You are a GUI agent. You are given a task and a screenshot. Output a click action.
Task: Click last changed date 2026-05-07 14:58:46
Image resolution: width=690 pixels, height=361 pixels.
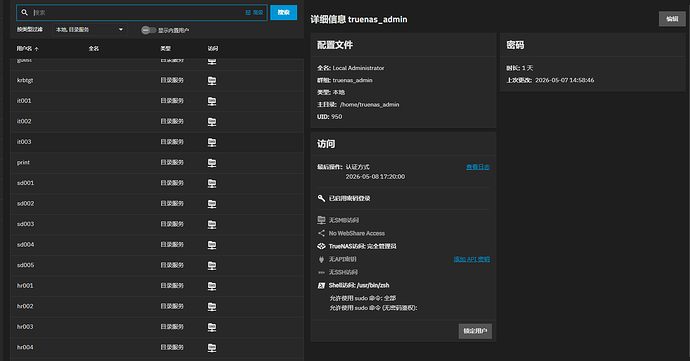565,81
